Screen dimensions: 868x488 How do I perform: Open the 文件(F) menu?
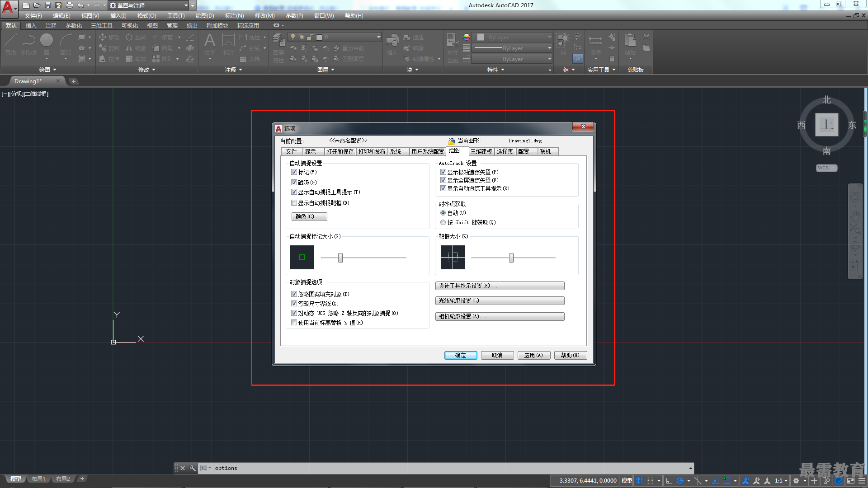tap(33, 16)
